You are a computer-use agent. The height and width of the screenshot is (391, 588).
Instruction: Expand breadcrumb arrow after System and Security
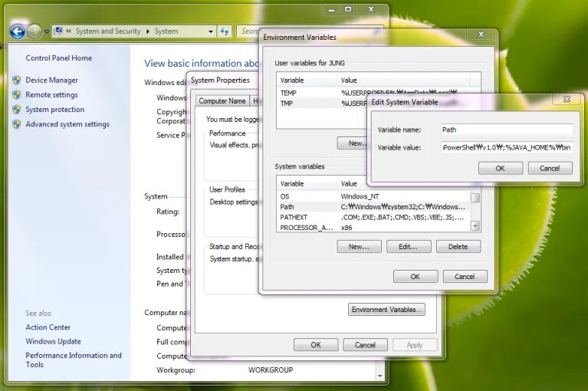[148, 31]
